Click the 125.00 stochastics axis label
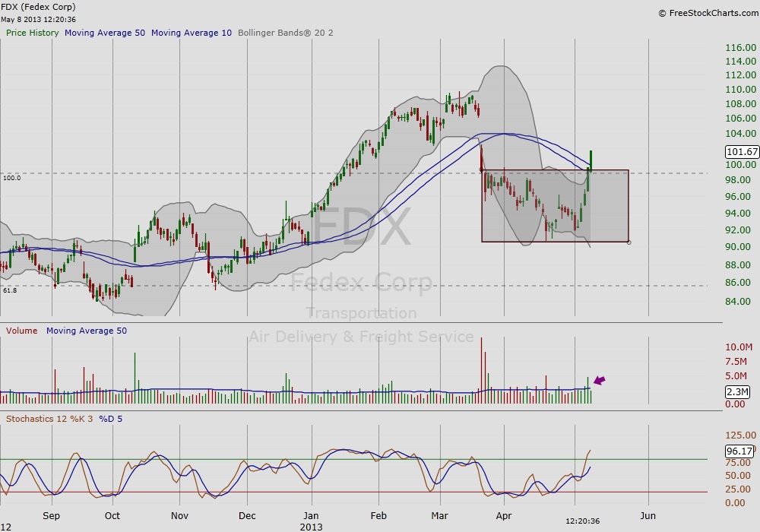The image size is (760, 532). (x=740, y=435)
